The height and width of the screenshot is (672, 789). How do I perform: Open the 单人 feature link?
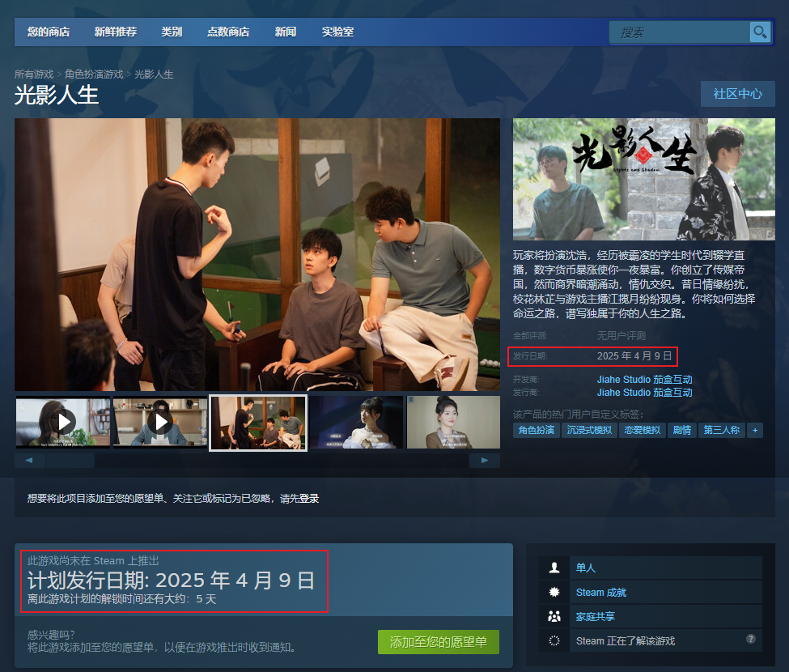(586, 568)
